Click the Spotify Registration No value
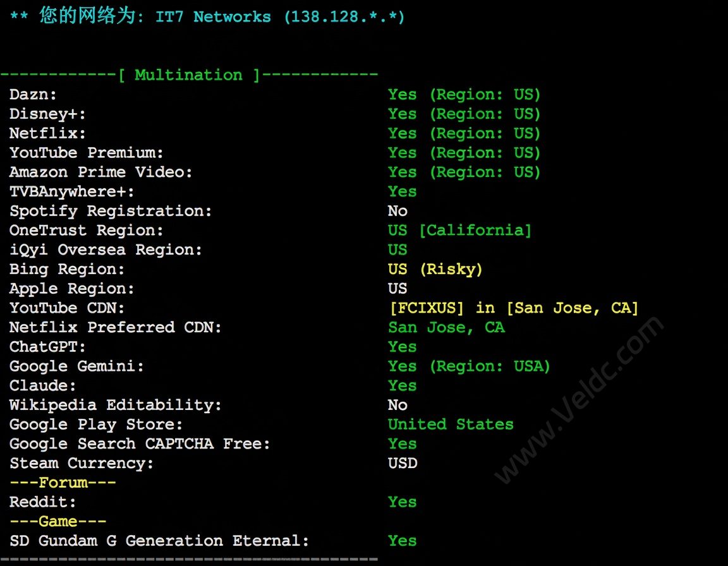The image size is (728, 566). 398,211
